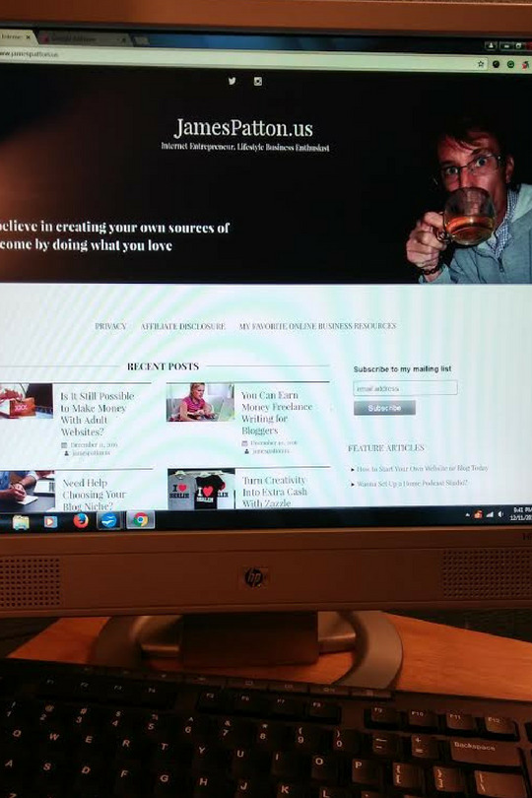This screenshot has width=532, height=798.
Task: Open the volume speaker tray icon
Action: coord(500,515)
